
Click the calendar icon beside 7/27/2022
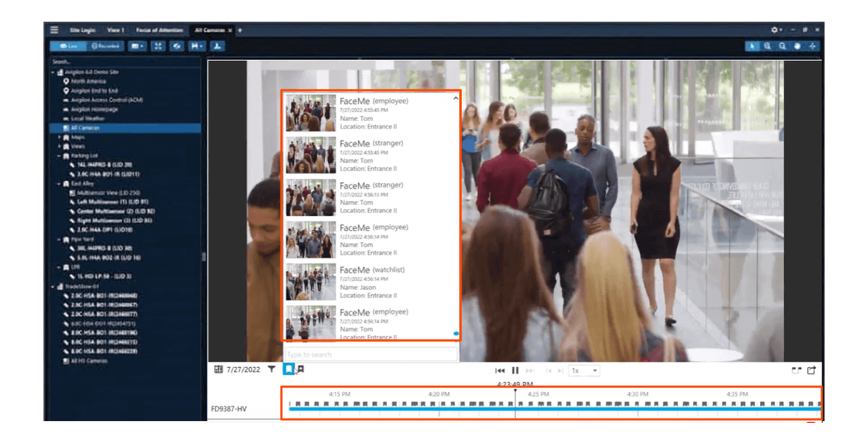(218, 369)
